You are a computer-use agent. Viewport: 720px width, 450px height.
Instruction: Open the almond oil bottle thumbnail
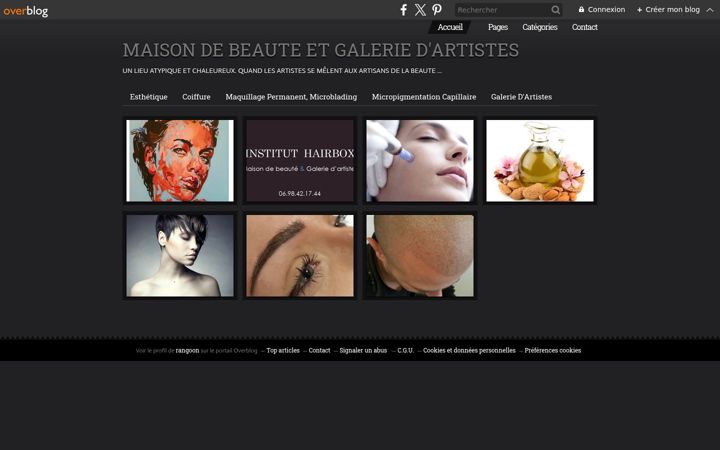540,161
